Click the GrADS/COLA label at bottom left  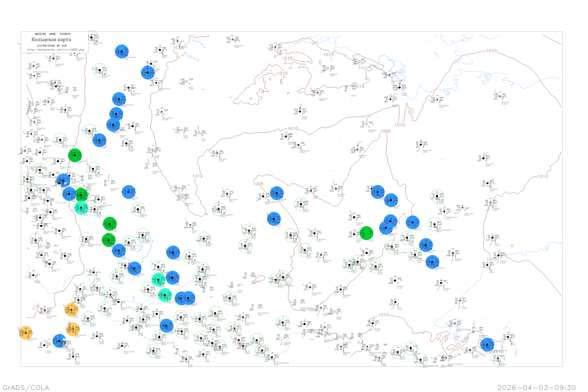[26, 387]
